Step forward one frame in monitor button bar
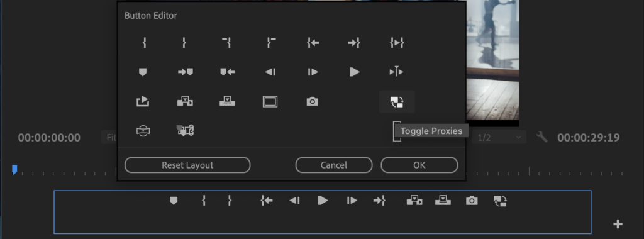Viewport: 644px width, 239px height. [352, 201]
